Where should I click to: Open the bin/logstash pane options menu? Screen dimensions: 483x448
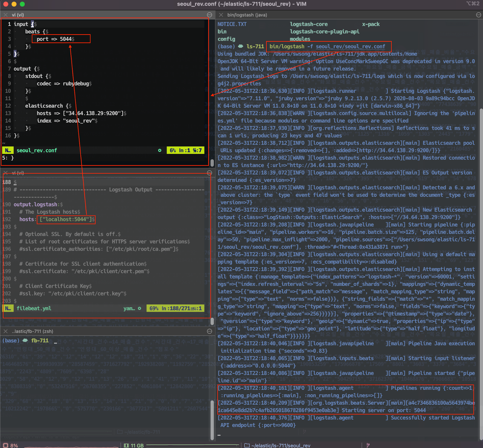click(x=478, y=15)
